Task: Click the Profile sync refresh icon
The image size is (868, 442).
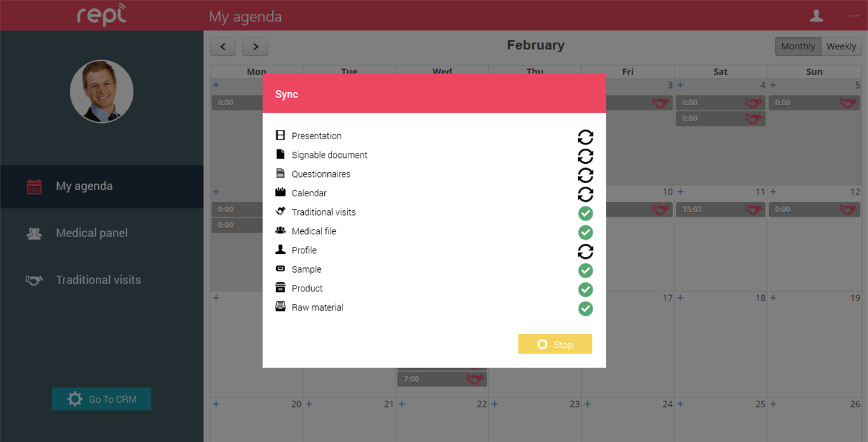Action: [x=585, y=251]
